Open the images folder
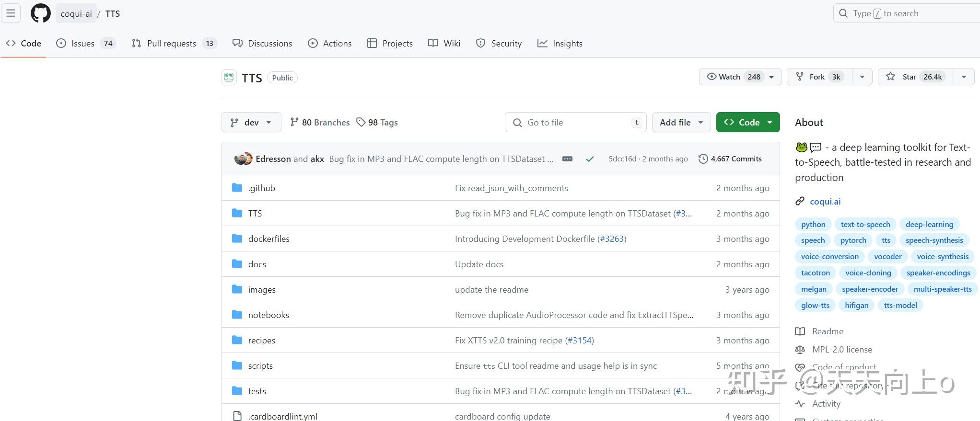Screen dimensions: 980x421 click(262, 290)
